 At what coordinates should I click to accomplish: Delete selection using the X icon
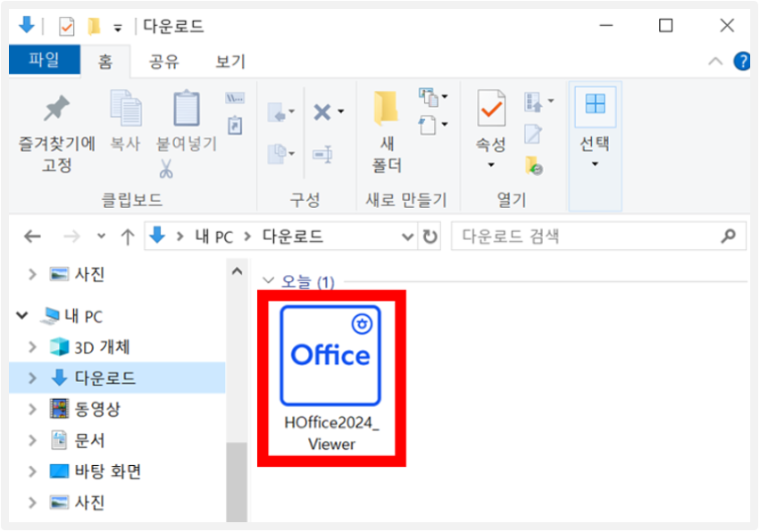[x=323, y=112]
